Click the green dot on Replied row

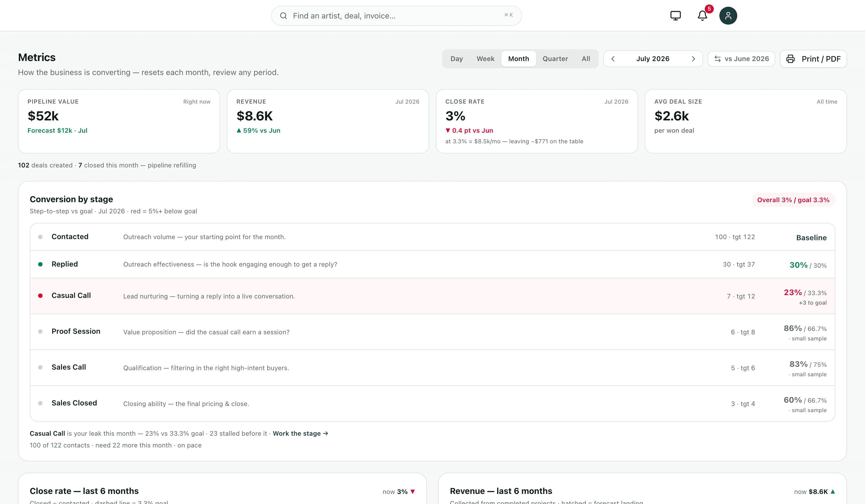(x=41, y=264)
